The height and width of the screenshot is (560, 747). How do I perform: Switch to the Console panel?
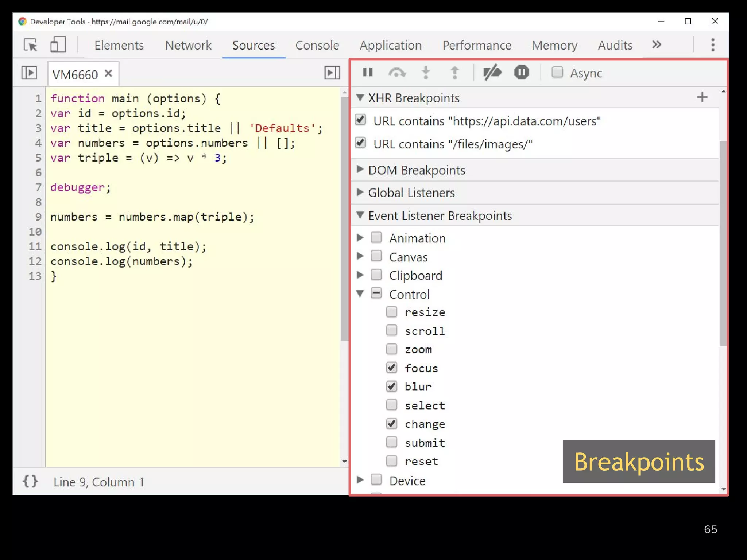[317, 45]
